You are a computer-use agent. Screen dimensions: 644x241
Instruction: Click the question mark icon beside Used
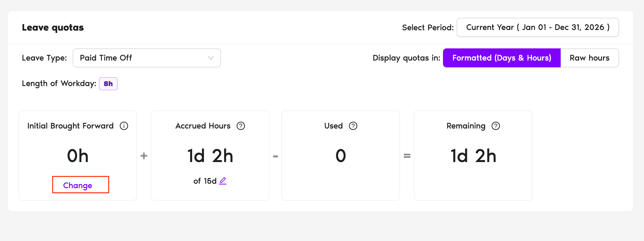click(x=353, y=126)
